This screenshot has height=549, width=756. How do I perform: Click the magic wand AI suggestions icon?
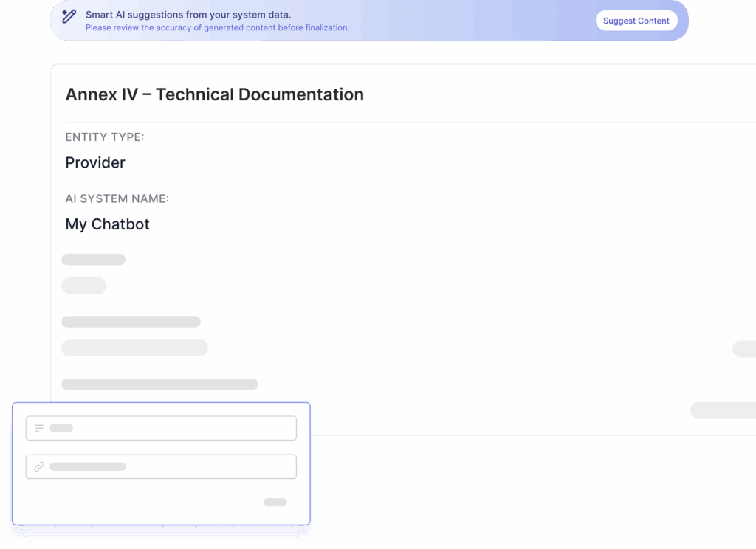click(69, 16)
